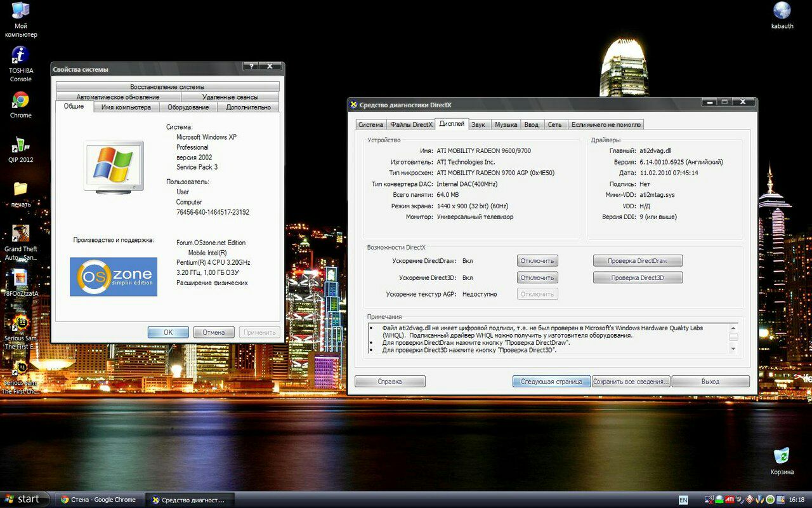
Task: Click the notes scrollbar up arrow
Action: pyautogui.click(x=733, y=328)
